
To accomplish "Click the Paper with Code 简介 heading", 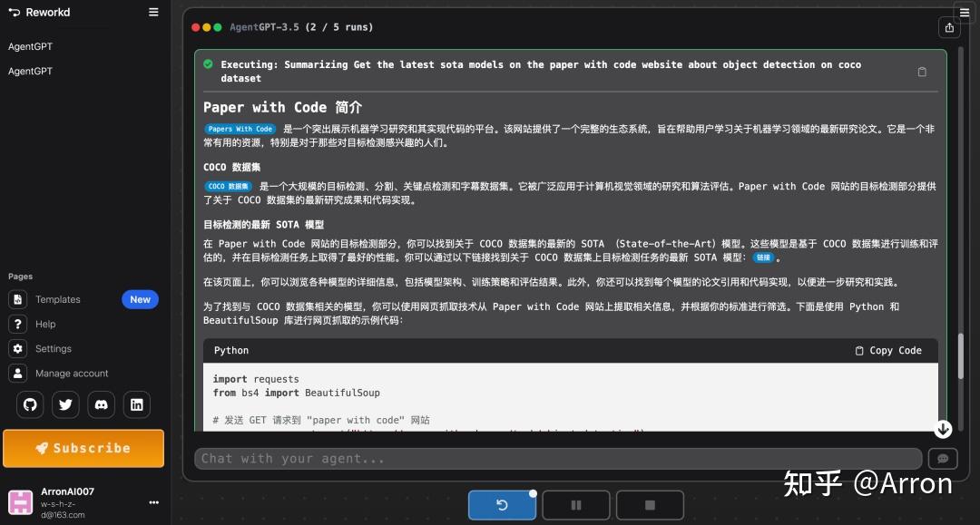I will coord(282,107).
